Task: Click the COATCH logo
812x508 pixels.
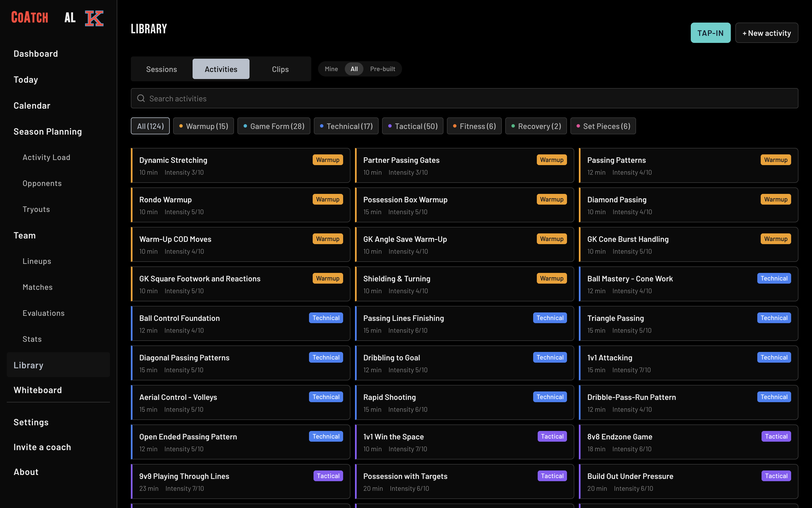Action: (30, 17)
